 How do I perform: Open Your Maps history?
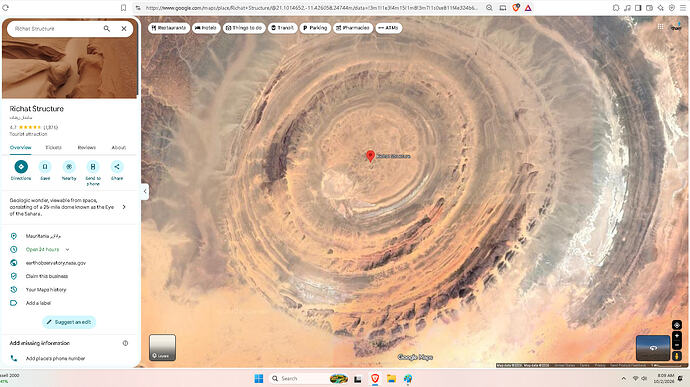pyautogui.click(x=46, y=290)
